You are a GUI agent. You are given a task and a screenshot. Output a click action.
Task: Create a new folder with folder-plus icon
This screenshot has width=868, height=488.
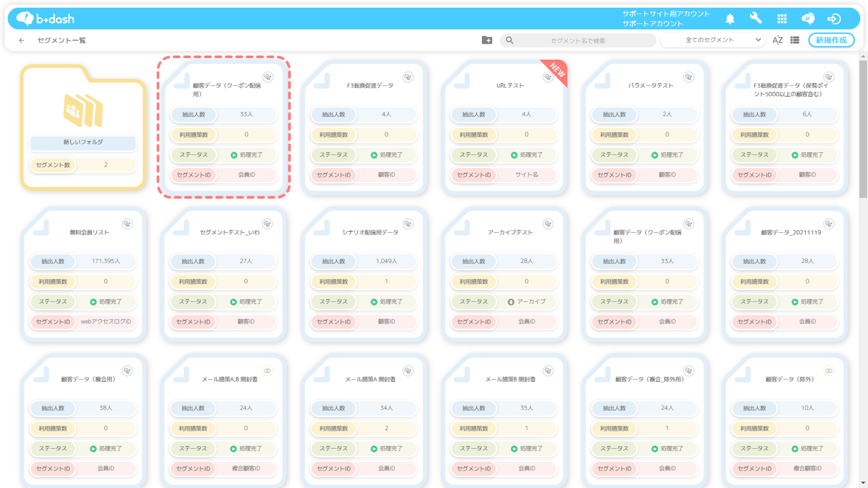coord(487,40)
